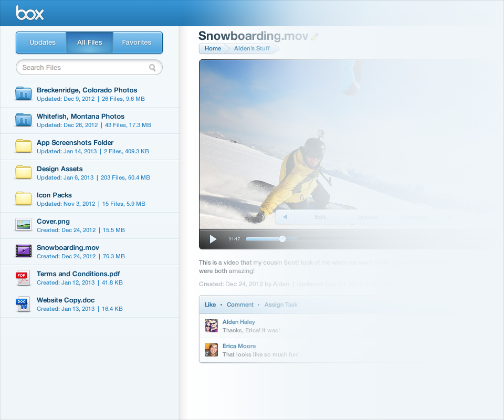
Task: Click the Terms and Conditions PDF icon
Action: tap(24, 277)
